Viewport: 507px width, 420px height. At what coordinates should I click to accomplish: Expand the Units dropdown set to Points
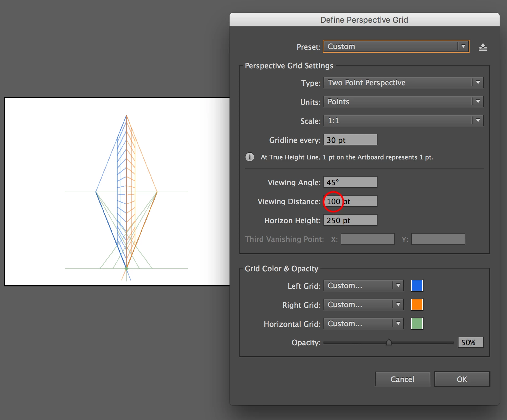403,101
